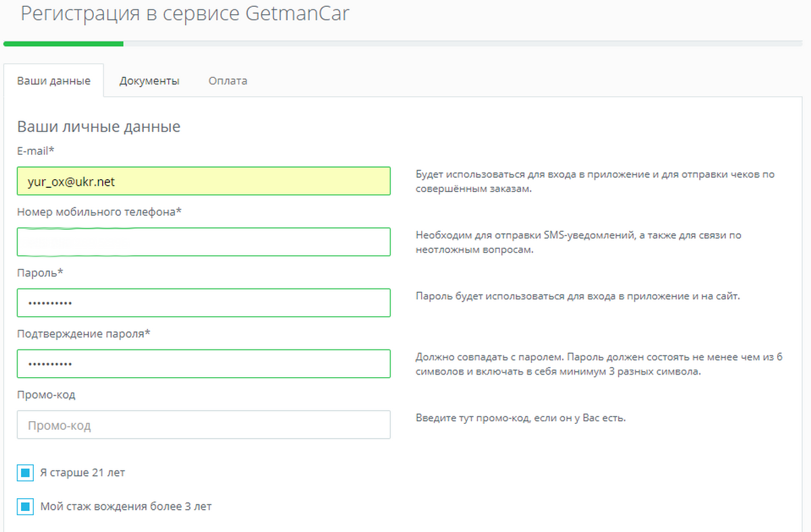The image size is (811, 532).
Task: Toggle the Мой стаж вождения checkbox
Action: coord(25,506)
